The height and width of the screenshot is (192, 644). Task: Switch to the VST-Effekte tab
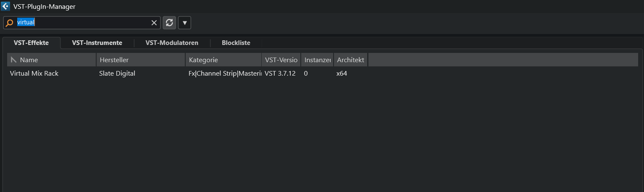[31, 43]
